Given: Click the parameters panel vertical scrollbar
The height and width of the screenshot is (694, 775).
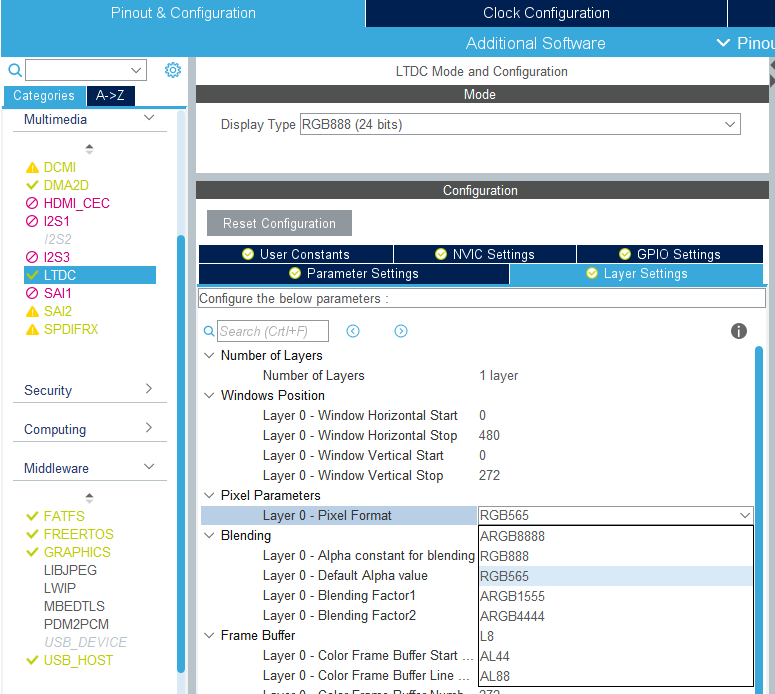Looking at the screenshot, I should (x=759, y=519).
